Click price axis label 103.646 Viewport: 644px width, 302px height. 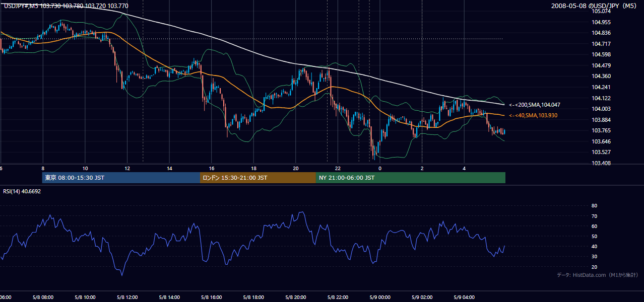[601, 141]
